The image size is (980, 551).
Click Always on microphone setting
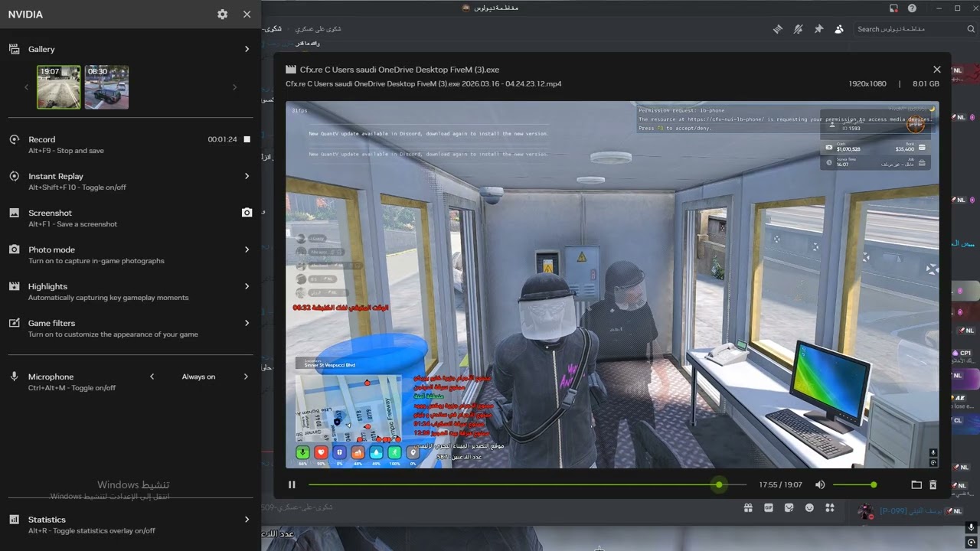pos(198,377)
